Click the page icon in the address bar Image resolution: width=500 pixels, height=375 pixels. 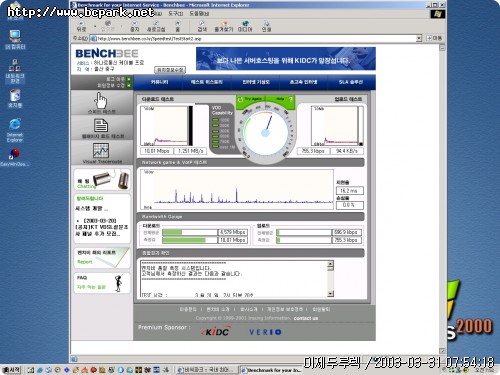94,39
